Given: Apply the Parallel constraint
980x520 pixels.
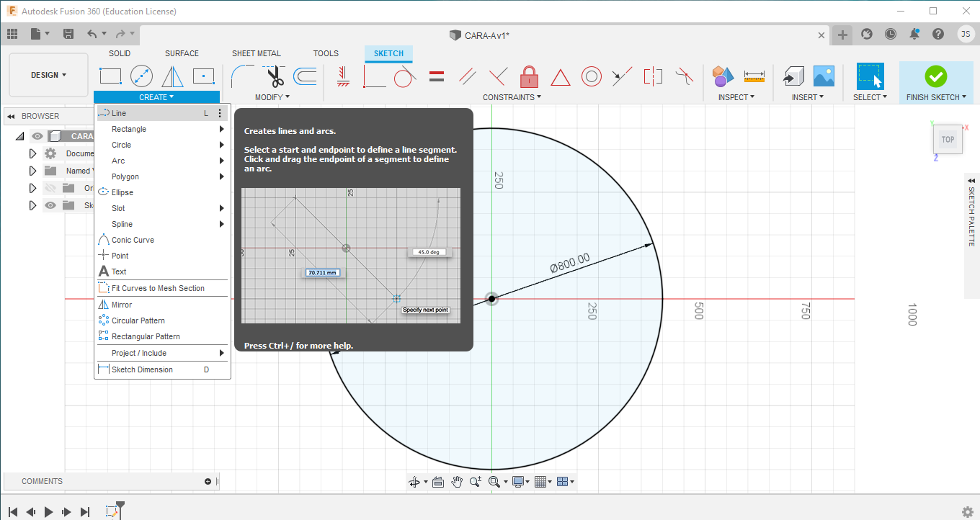Looking at the screenshot, I should pyautogui.click(x=468, y=76).
